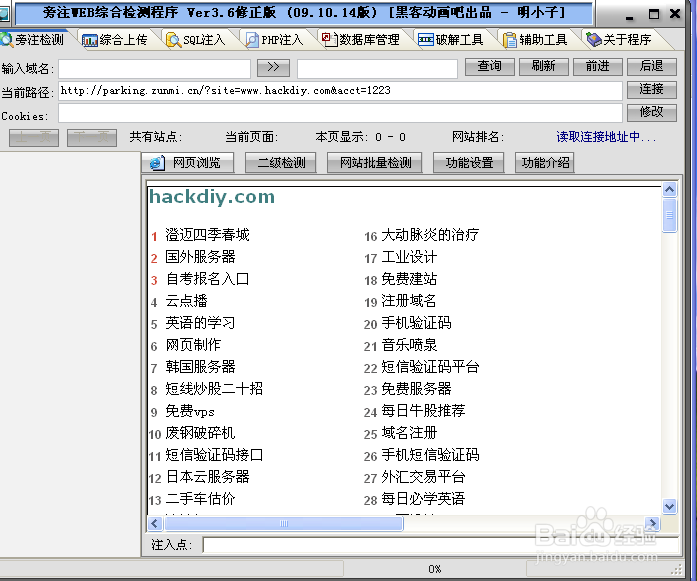The height and width of the screenshot is (581, 697).
Task: Click the application icon in title bar
Action: [x=4, y=14]
